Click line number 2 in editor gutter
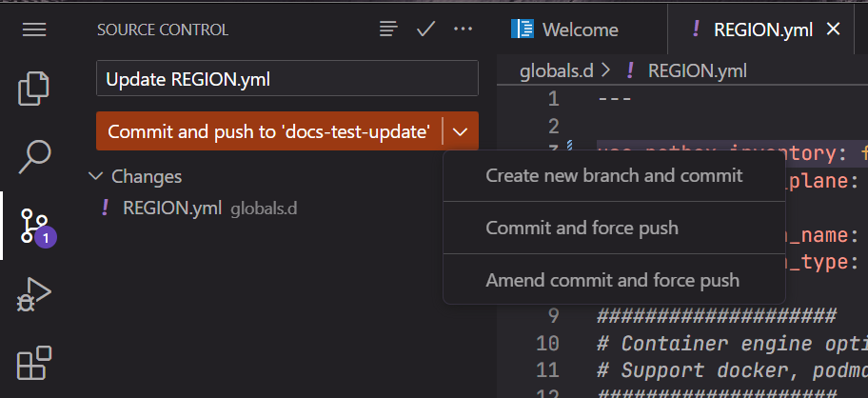This screenshot has width=868, height=398. 552,127
